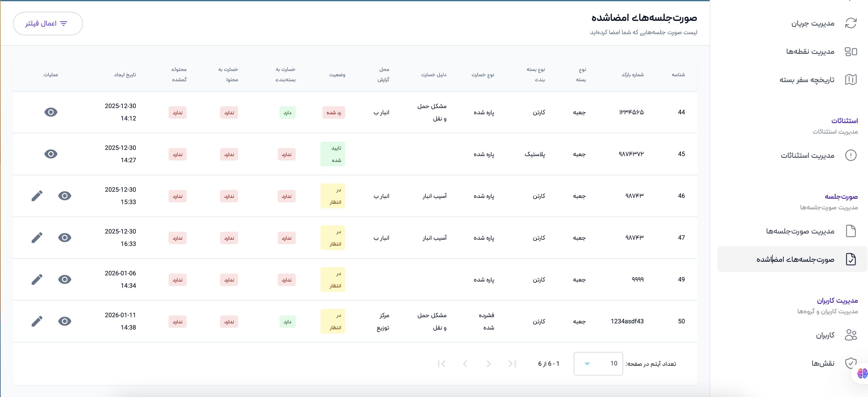View details of row 46 via eye icon
This screenshot has width=868, height=397.
click(x=65, y=196)
